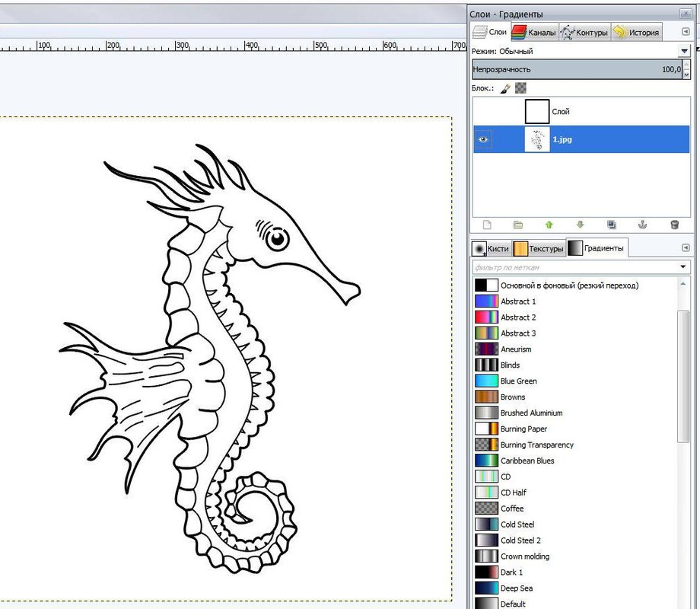Image resolution: width=700 pixels, height=609 pixels.
Task: Select the CD gradient
Action: pos(576,477)
